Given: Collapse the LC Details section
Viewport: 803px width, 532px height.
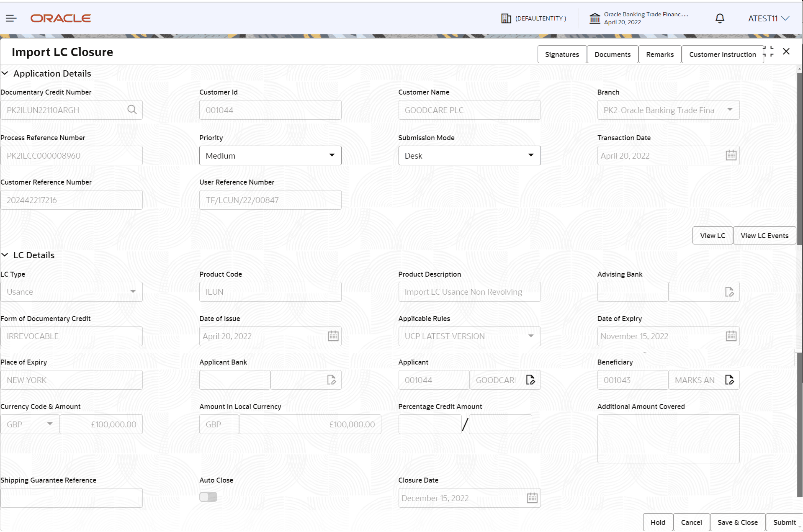Looking at the screenshot, I should coord(5,255).
